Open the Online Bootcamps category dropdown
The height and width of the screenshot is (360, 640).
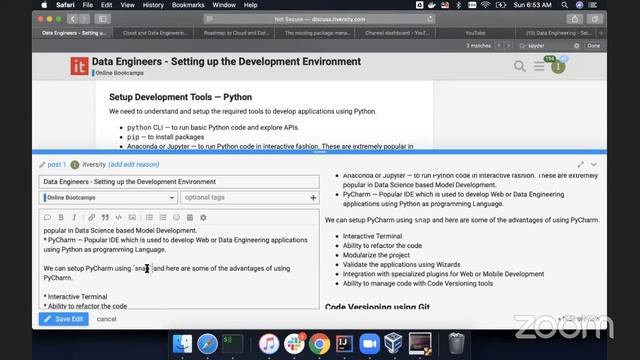point(109,198)
